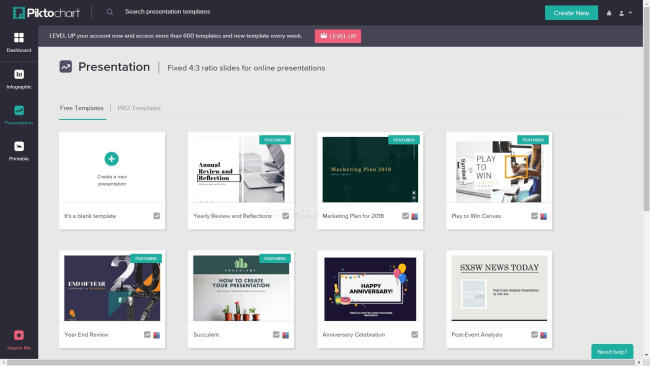
Task: Open the Happy Anniversary thumbnail
Action: [370, 289]
